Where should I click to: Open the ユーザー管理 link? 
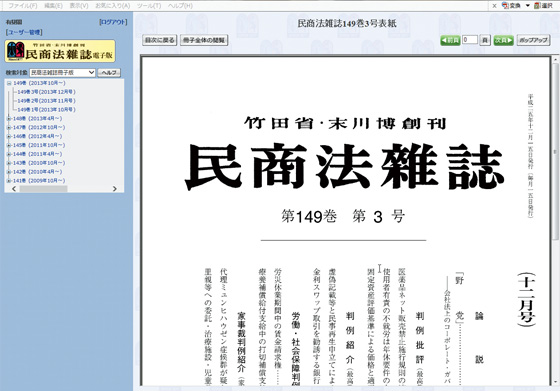pos(24,32)
